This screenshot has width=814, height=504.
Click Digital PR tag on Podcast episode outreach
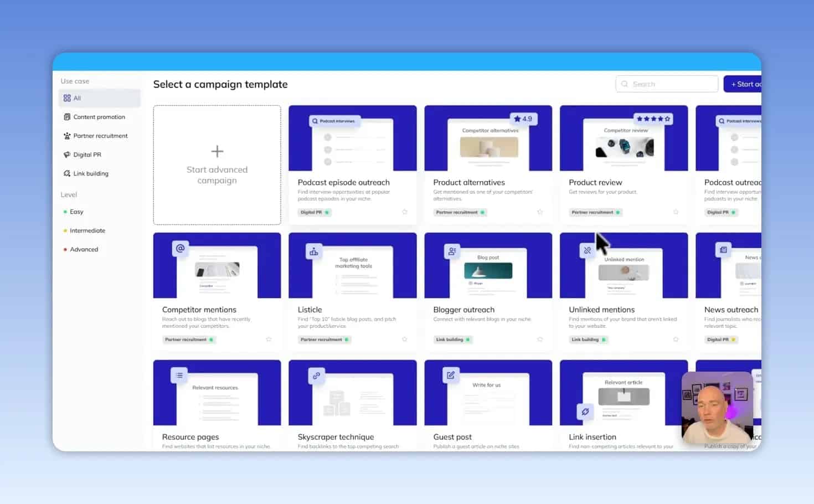(x=315, y=212)
